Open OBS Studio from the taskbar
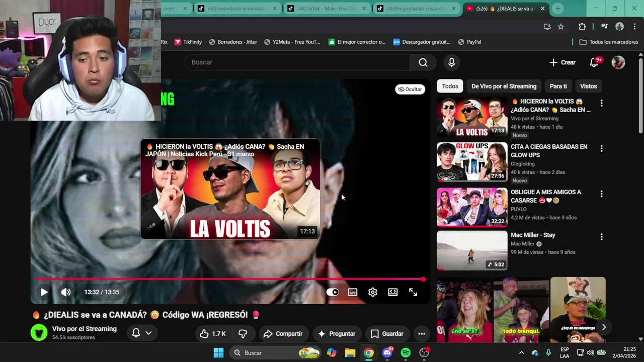Screen dimensions: 644x362 click(425, 353)
